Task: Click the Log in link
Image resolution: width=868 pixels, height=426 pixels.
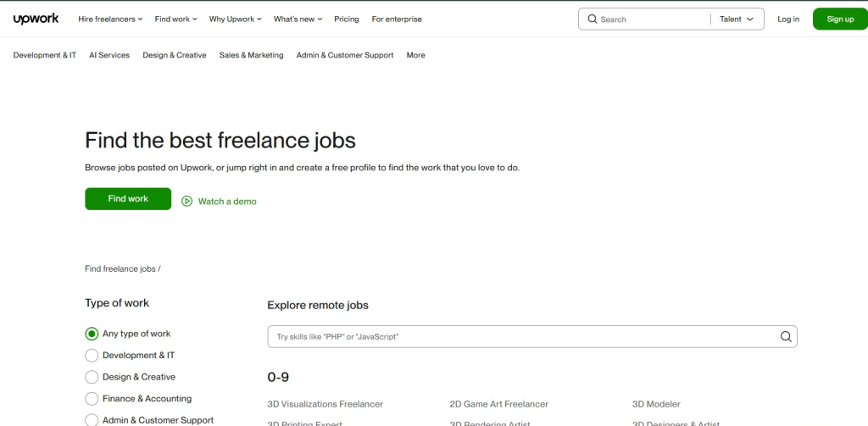Action: pyautogui.click(x=787, y=19)
